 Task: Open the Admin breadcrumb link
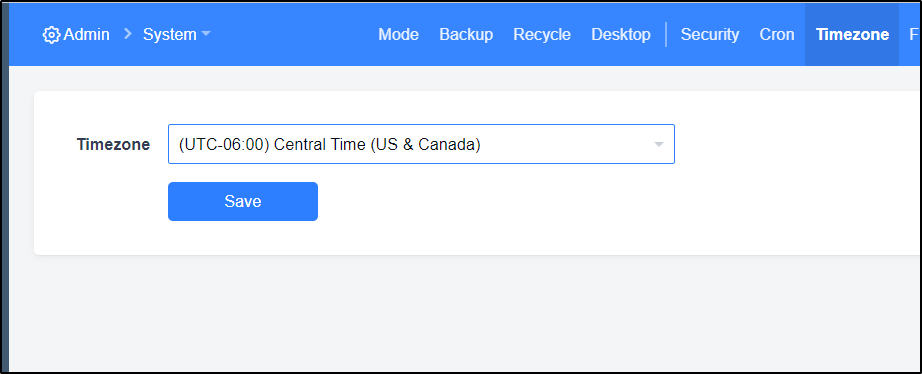(86, 35)
